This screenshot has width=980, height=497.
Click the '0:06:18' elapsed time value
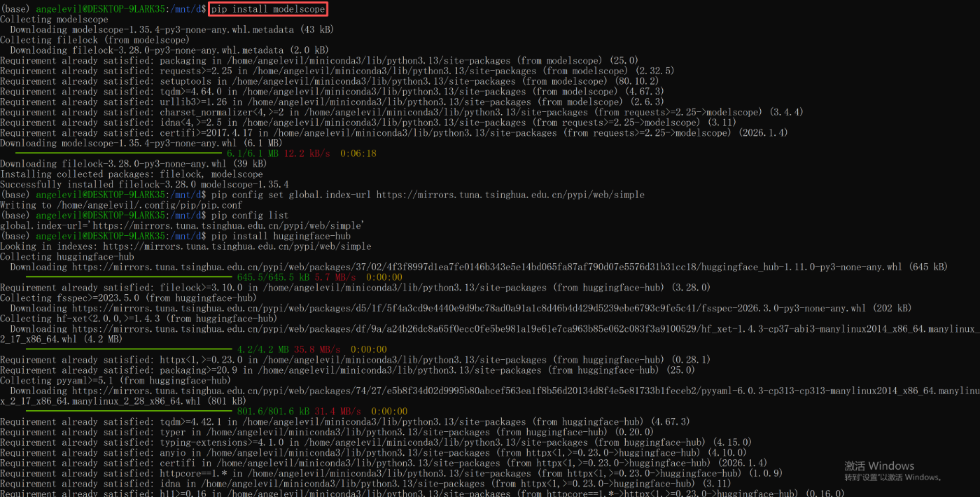click(x=358, y=153)
